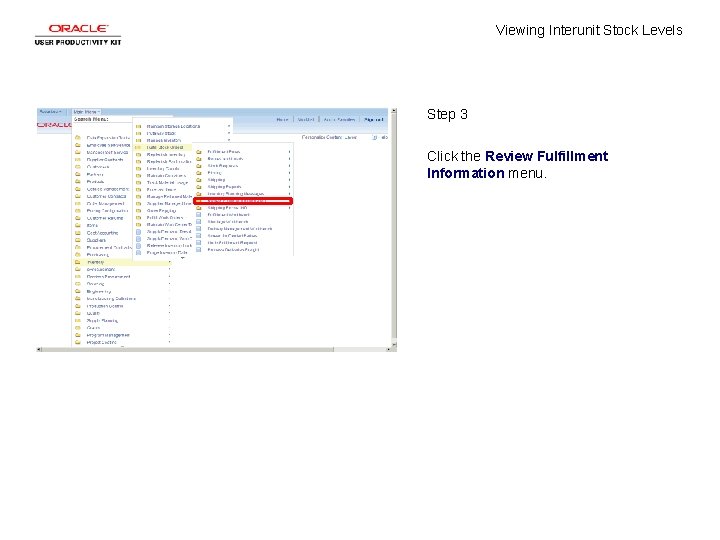The width and height of the screenshot is (720, 540).
Task: Click Personalize Content link
Action: pyautogui.click(x=321, y=137)
